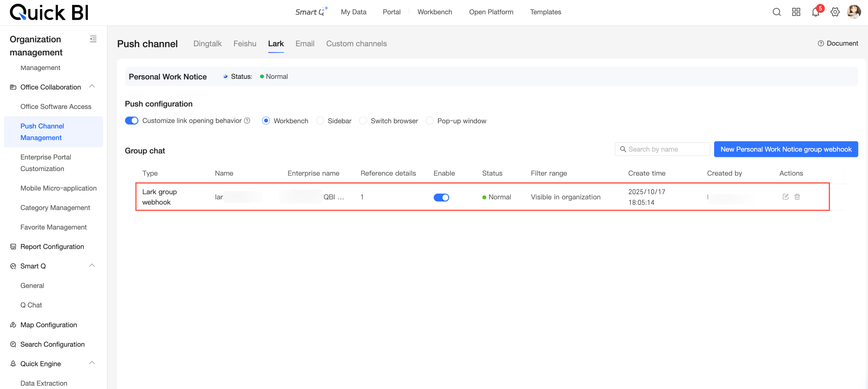The height and width of the screenshot is (389, 868).
Task: Click the Document help icon
Action: point(821,44)
